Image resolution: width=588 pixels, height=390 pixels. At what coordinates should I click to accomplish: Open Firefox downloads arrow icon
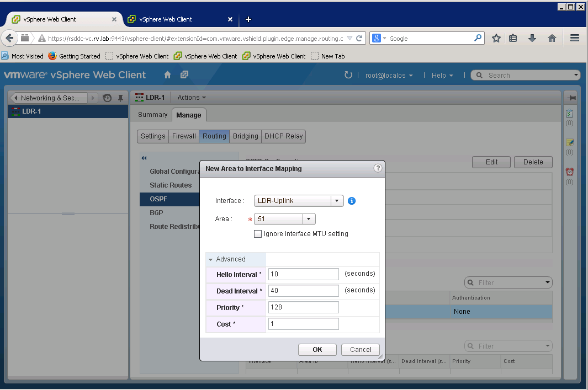[532, 38]
